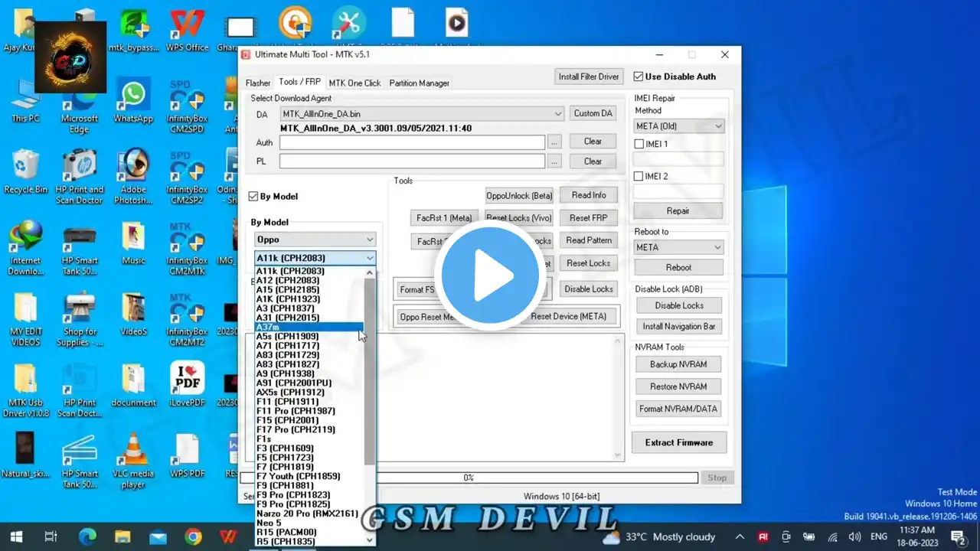Launch Microsoft Edge from the taskbar

87,536
